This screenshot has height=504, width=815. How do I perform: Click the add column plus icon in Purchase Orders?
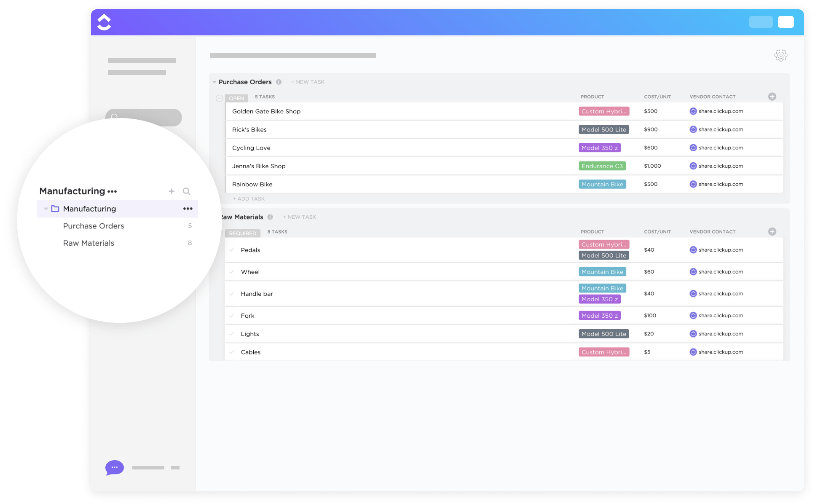[772, 97]
